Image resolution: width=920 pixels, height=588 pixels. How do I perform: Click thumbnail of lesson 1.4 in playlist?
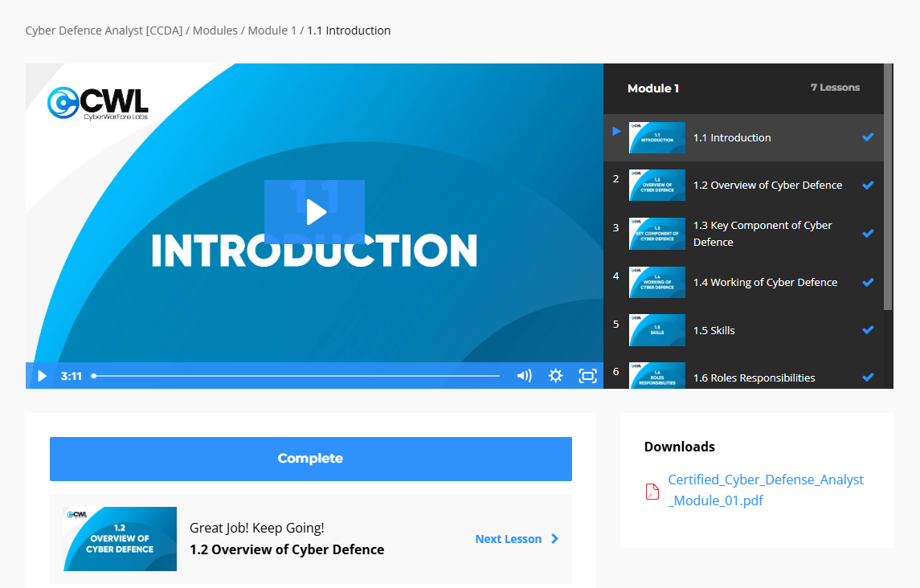click(x=657, y=282)
